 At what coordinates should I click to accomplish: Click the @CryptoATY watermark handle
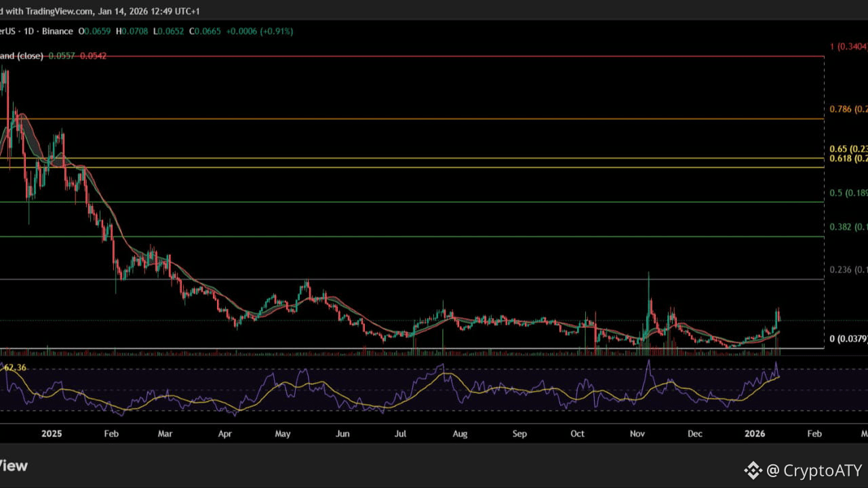(x=814, y=470)
